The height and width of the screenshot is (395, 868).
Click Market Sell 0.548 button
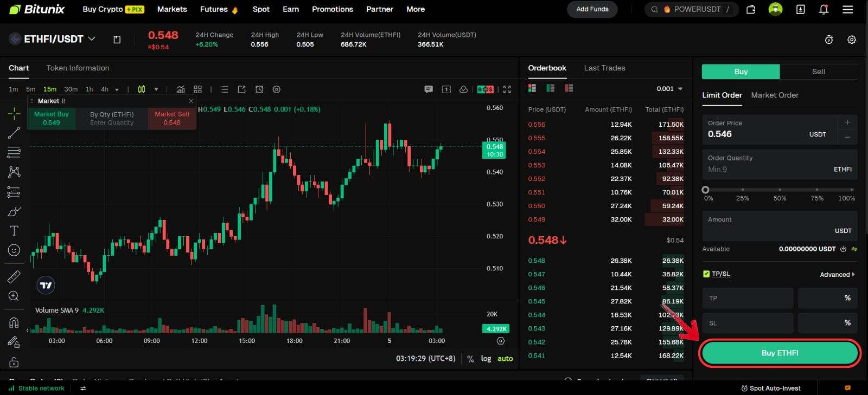[x=172, y=118]
